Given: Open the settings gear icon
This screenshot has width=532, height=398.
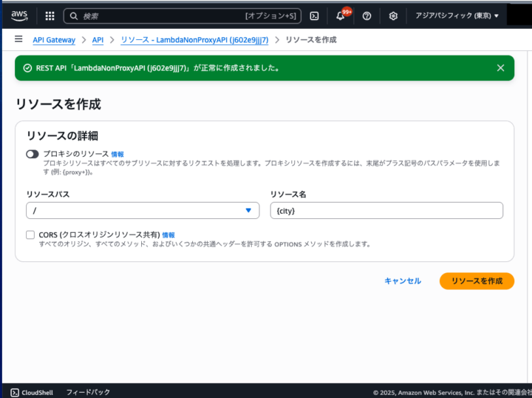Looking at the screenshot, I should [393, 16].
